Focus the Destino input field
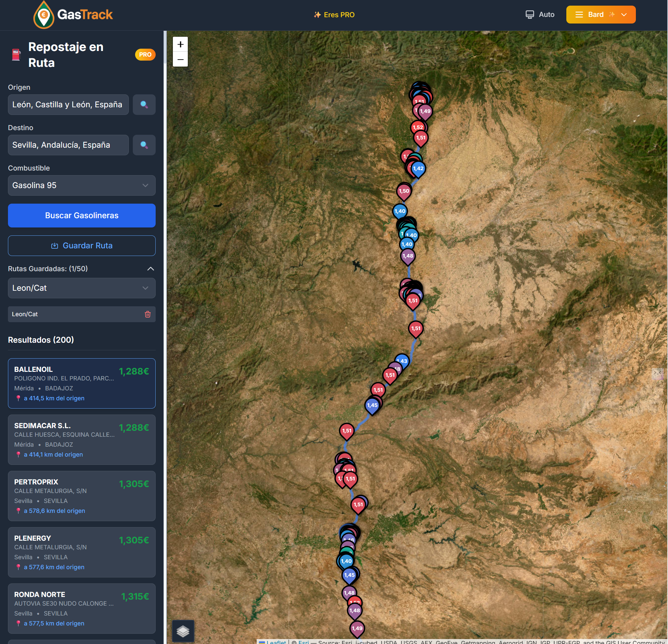The height and width of the screenshot is (644, 668). click(68, 145)
